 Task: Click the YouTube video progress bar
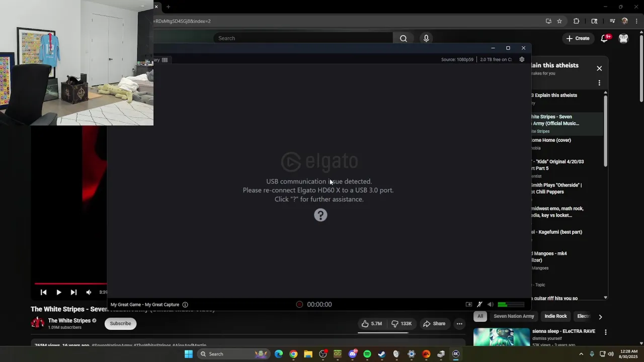[70, 284]
